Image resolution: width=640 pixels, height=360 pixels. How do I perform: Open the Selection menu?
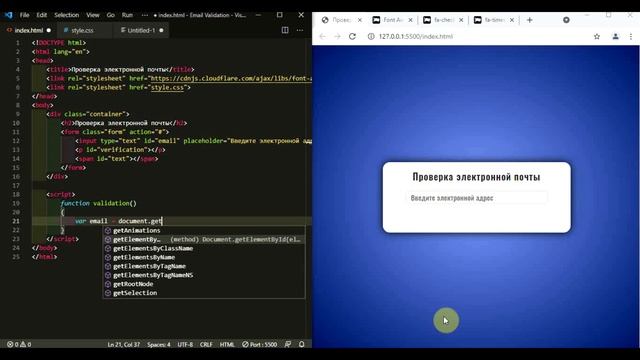[67, 15]
